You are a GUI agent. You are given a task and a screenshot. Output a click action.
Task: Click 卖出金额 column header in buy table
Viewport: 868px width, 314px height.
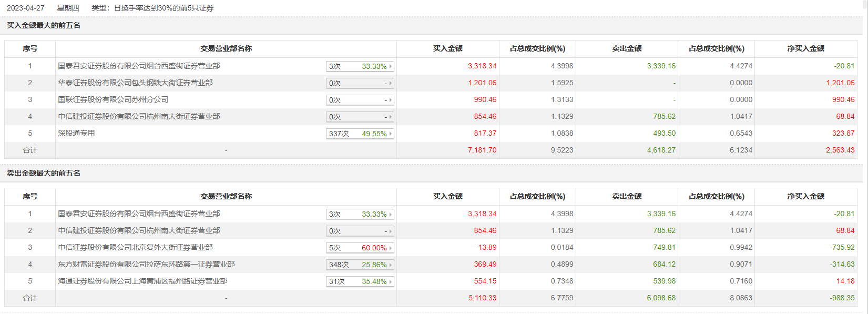click(x=627, y=48)
